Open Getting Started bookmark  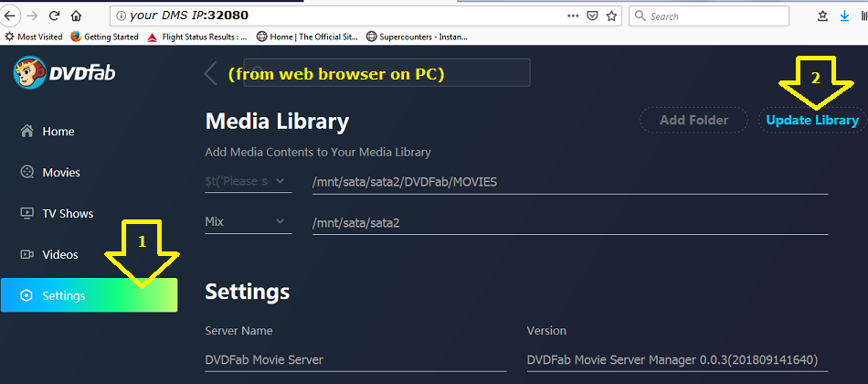(x=104, y=37)
